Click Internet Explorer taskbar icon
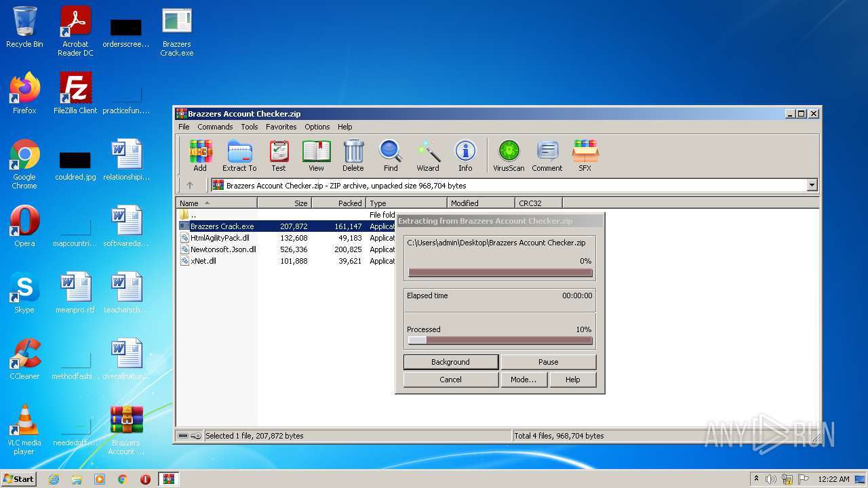 (54, 479)
